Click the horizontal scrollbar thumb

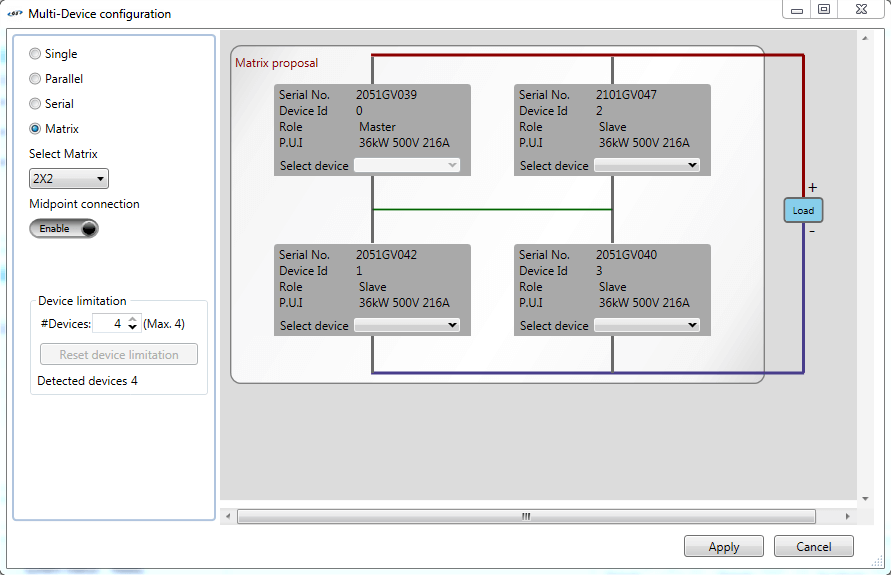[x=526, y=517]
